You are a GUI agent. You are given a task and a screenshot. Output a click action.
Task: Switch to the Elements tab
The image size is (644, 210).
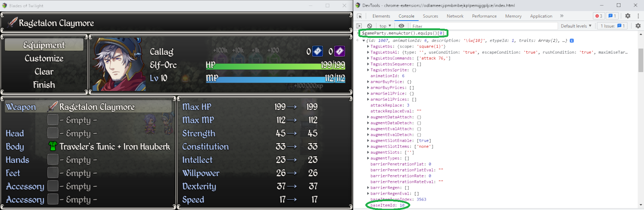381,16
